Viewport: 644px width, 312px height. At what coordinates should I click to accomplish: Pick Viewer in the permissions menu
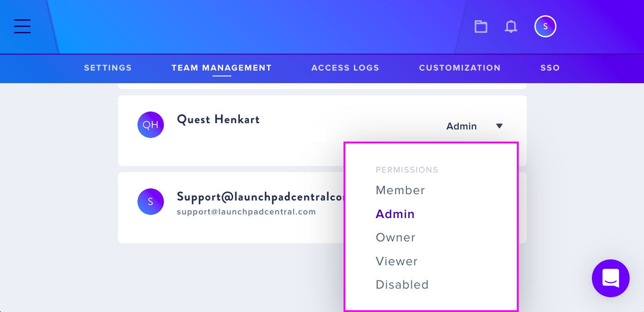click(x=397, y=261)
